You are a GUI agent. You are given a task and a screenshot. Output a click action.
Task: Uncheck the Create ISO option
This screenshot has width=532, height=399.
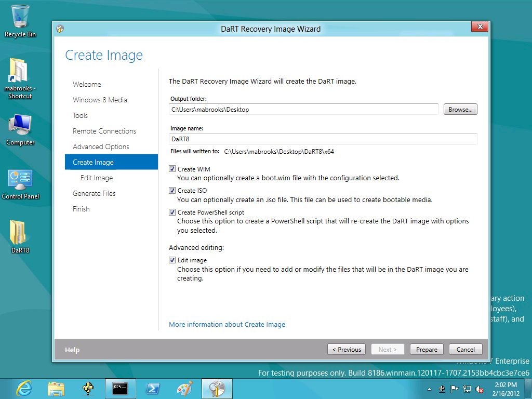172,190
